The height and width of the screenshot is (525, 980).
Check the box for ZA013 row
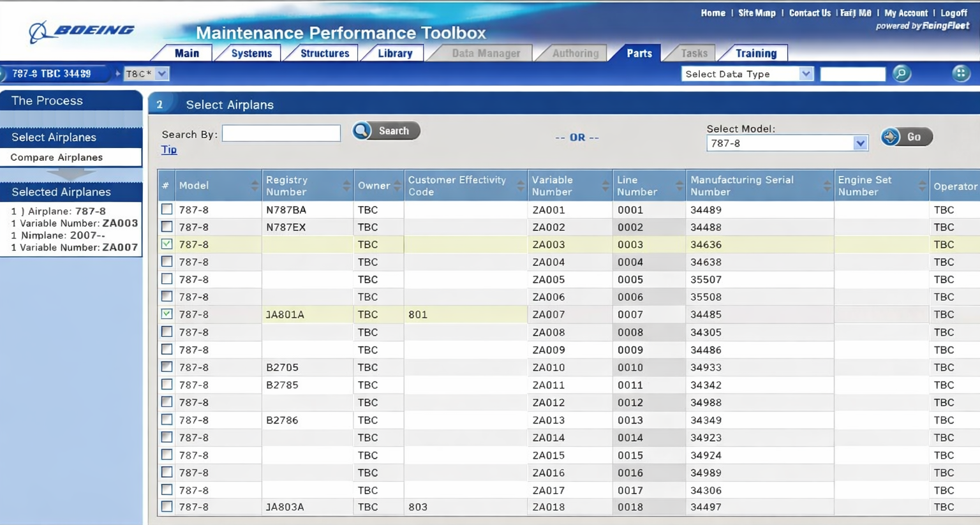pos(167,420)
